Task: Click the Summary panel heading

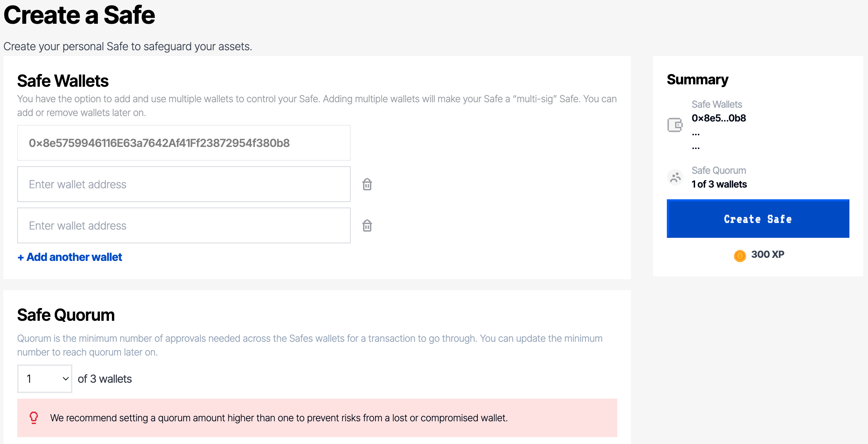Action: click(x=697, y=80)
